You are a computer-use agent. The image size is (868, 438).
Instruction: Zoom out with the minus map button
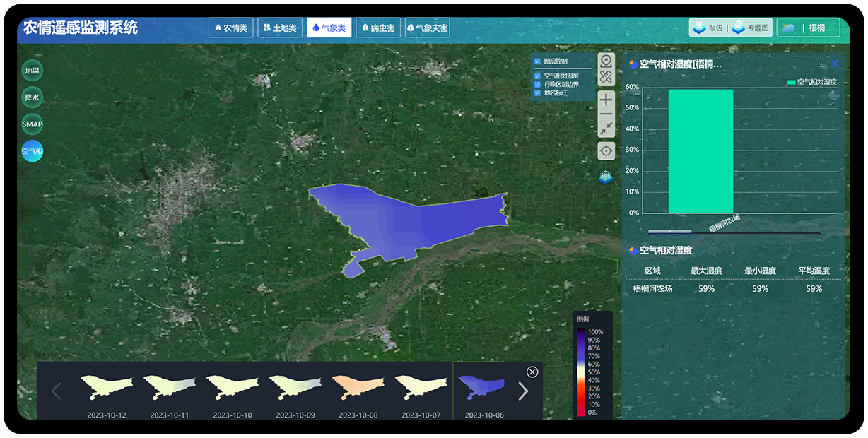[606, 114]
